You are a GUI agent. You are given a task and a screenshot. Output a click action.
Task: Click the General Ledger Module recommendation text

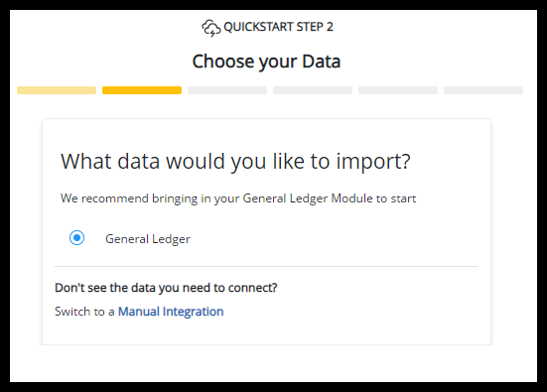tap(238, 198)
